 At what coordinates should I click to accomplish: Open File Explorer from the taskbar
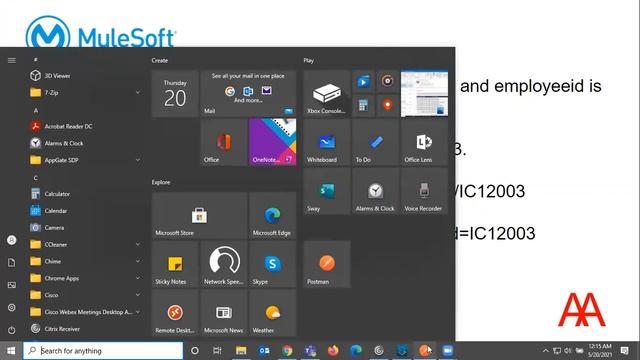click(x=241, y=351)
